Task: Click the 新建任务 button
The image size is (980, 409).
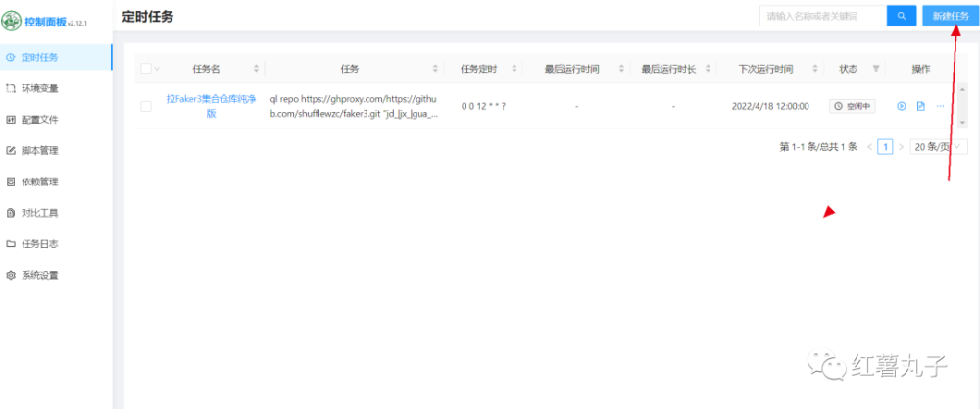Action: pos(951,17)
